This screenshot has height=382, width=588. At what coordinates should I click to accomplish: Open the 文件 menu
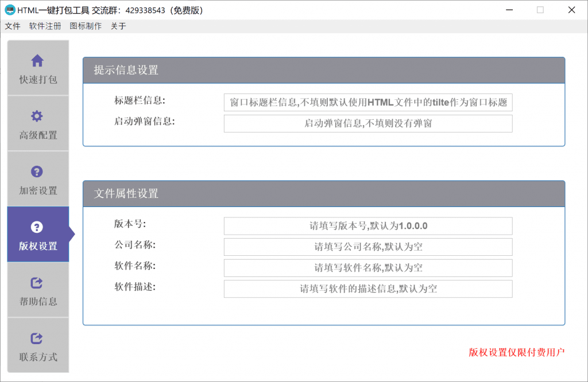(12, 26)
